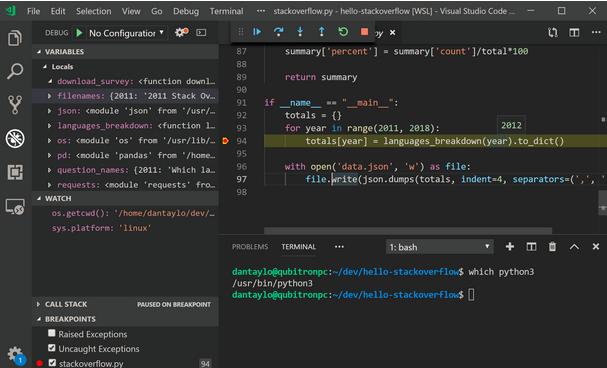Viewport: 607px width, 368px height.
Task: Open the Extensions view
Action: click(x=15, y=172)
